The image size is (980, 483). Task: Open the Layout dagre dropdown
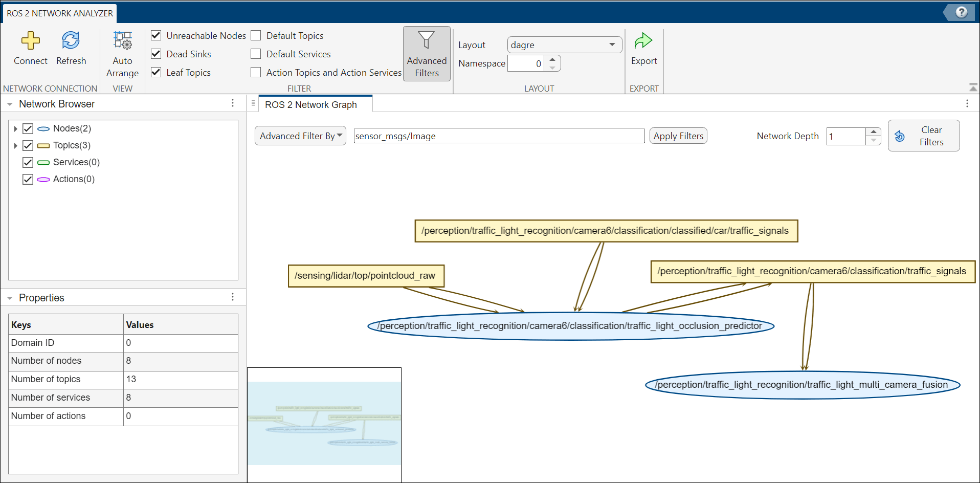564,45
